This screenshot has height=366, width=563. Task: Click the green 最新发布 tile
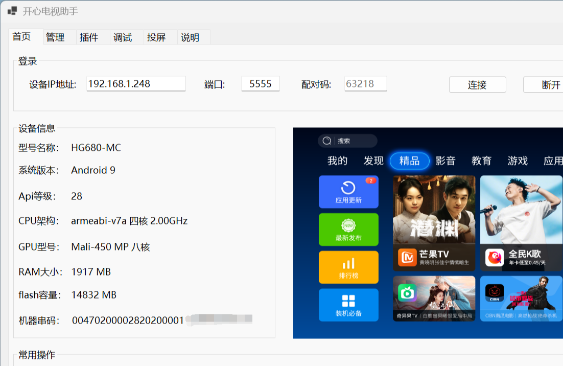(x=349, y=230)
